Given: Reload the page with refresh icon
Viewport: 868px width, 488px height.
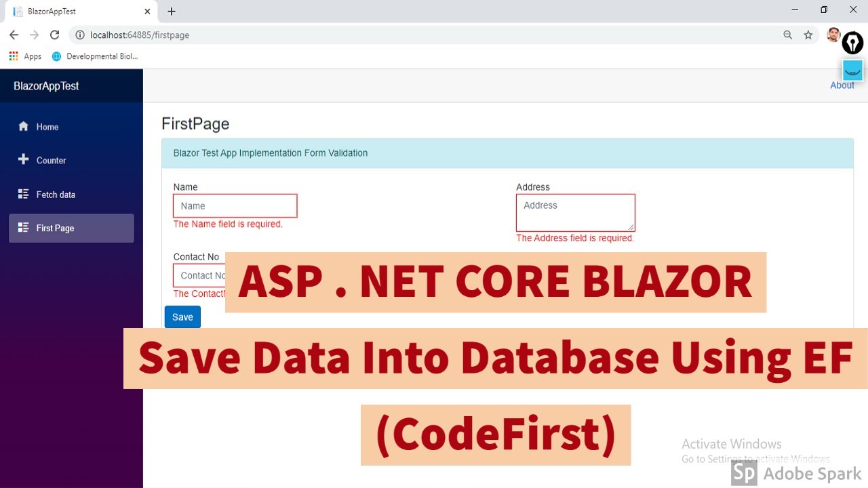Looking at the screenshot, I should [x=55, y=35].
